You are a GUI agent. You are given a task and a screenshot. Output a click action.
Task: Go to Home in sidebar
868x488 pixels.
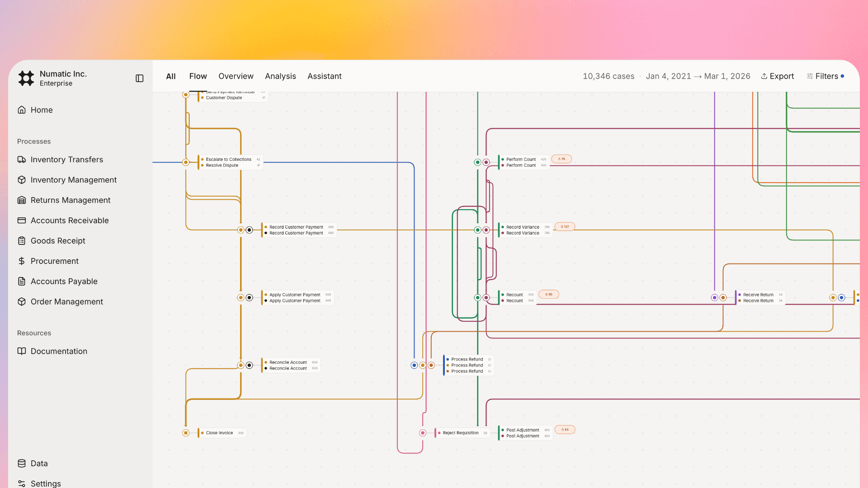tap(42, 110)
